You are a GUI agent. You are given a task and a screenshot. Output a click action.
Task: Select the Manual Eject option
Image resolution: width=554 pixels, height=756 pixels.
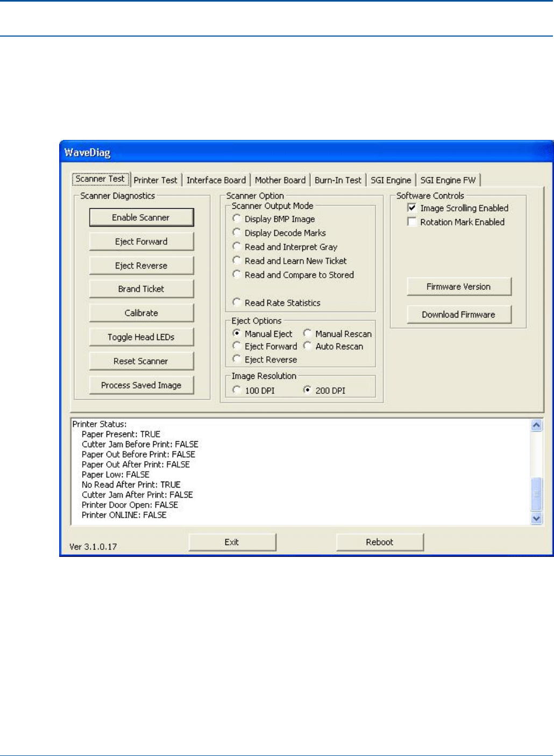pyautogui.click(x=262, y=334)
